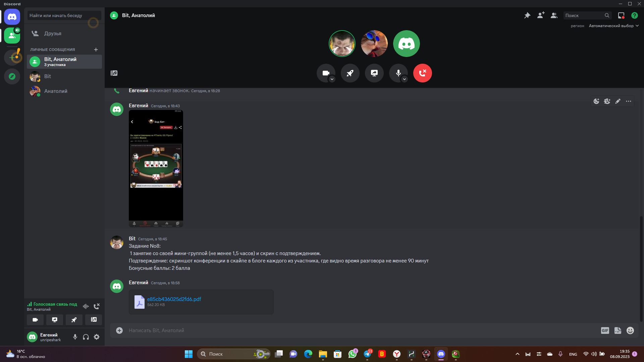The width and height of the screenshot is (644, 362).
Task: Open emoji picker smiley
Action: [x=630, y=330]
